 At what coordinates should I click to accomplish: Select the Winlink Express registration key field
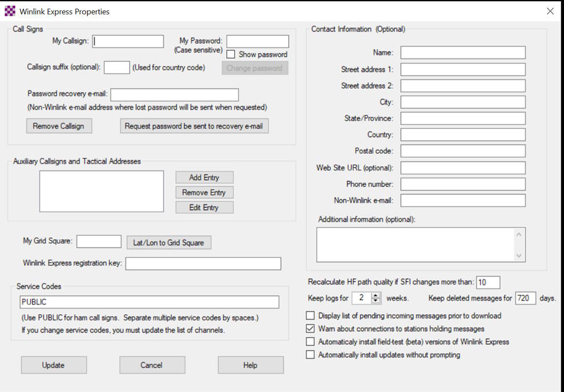(x=203, y=264)
